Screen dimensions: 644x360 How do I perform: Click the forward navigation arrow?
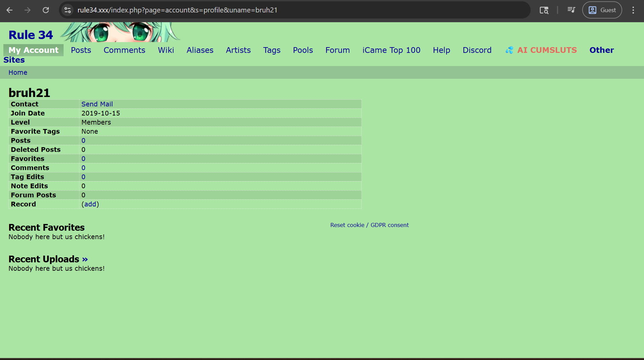(28, 10)
